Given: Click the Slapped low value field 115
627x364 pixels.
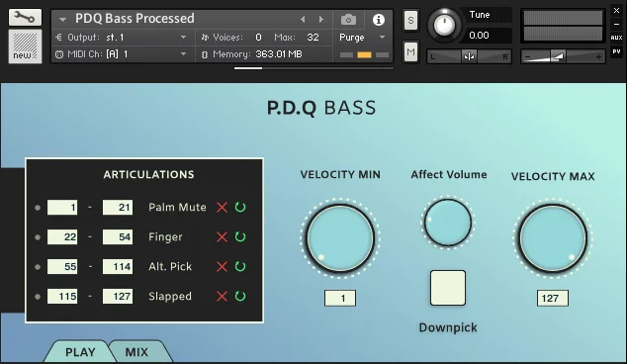Looking at the screenshot, I should (62, 297).
